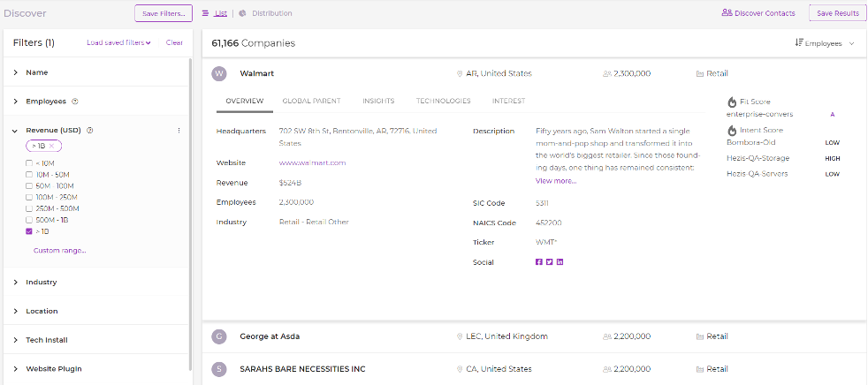The width and height of the screenshot is (868, 385).
Task: Check the 100M - 250M revenue checkbox
Action: click(29, 198)
